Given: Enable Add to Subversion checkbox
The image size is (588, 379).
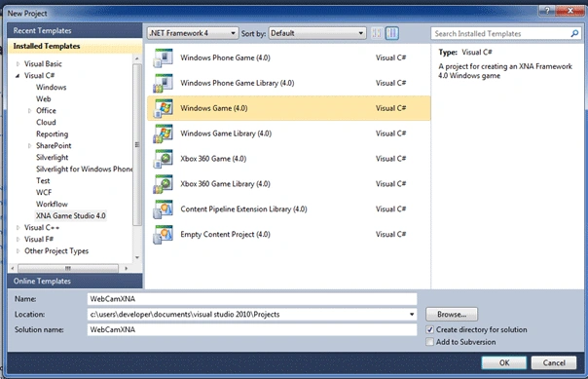Looking at the screenshot, I should (x=430, y=342).
